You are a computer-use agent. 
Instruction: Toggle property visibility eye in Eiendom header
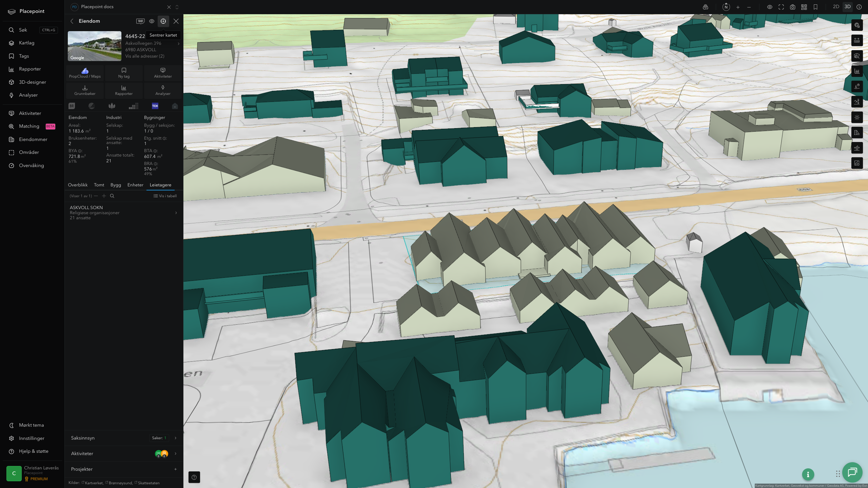pyautogui.click(x=152, y=21)
